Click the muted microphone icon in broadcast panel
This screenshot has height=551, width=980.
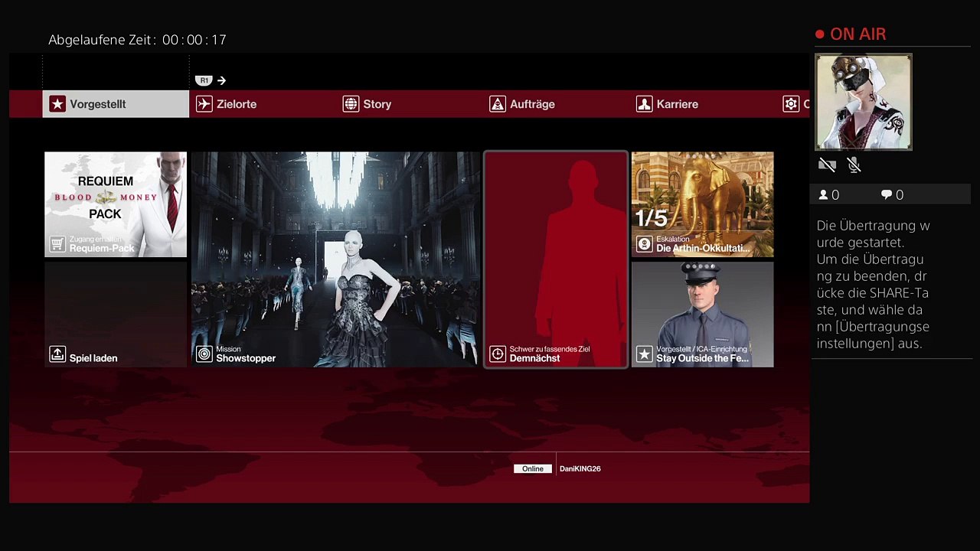click(854, 165)
